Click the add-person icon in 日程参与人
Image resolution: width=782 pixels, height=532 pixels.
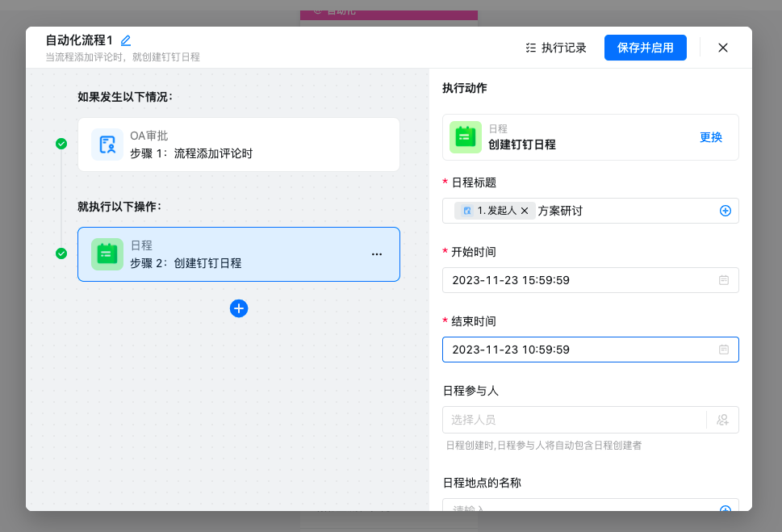[x=722, y=420]
